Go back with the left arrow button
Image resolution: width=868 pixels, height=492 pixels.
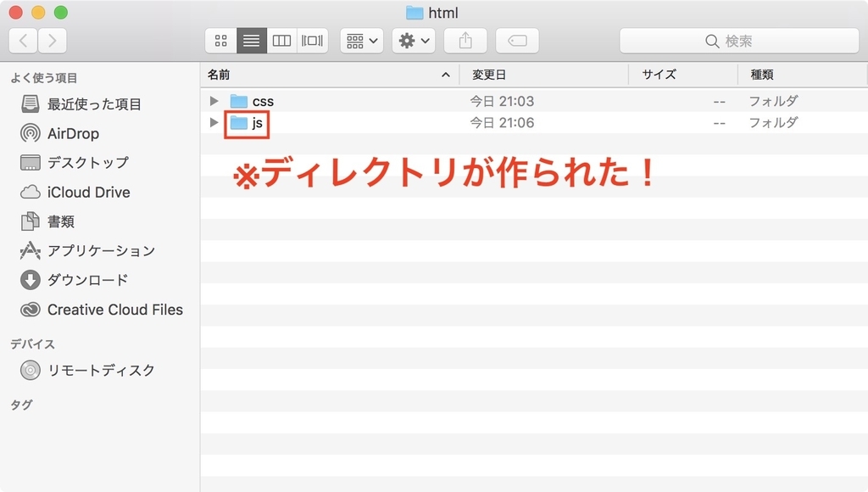(23, 41)
